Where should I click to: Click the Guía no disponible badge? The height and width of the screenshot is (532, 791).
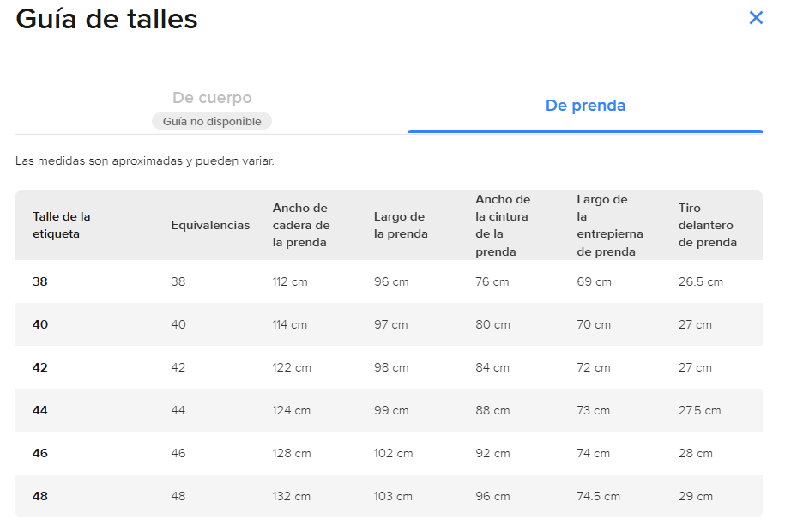click(x=212, y=122)
